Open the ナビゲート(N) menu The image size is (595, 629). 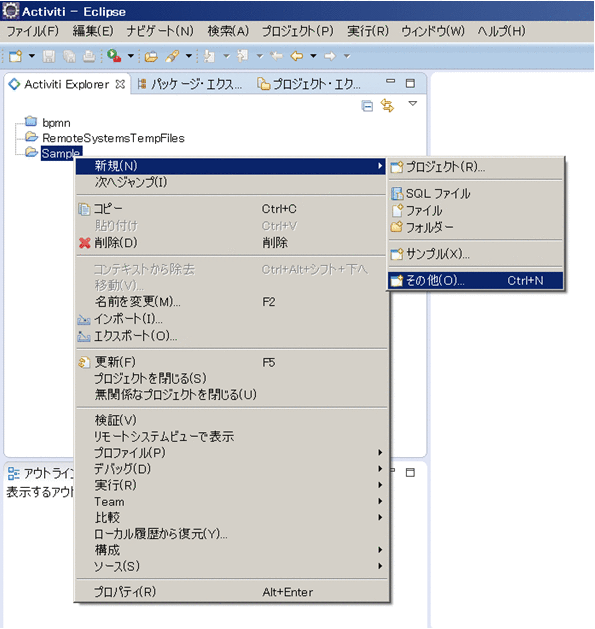160,31
